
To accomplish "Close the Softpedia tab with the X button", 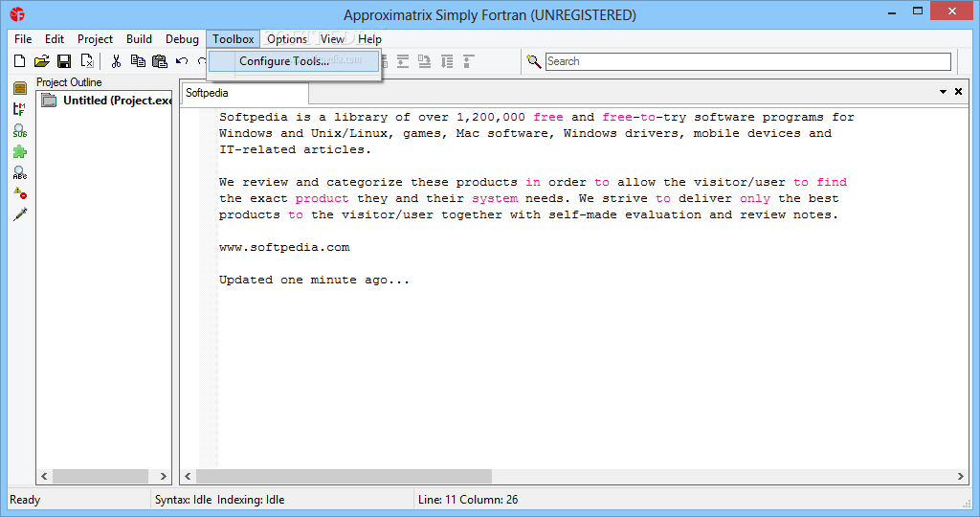I will point(958,92).
